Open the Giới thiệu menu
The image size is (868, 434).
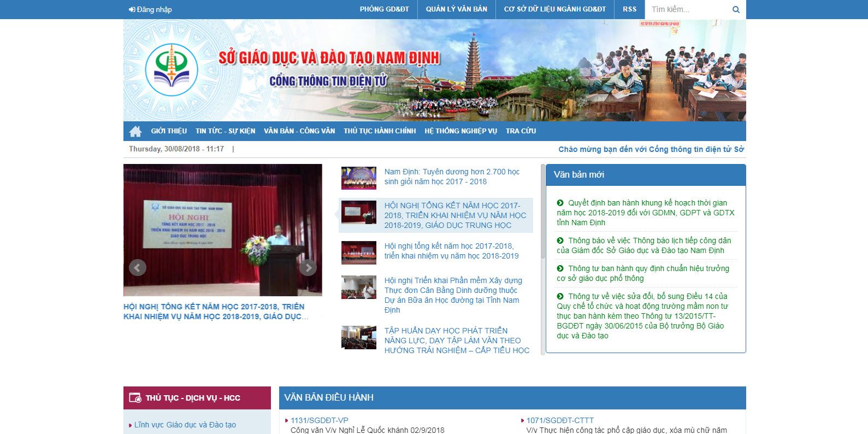tap(169, 131)
